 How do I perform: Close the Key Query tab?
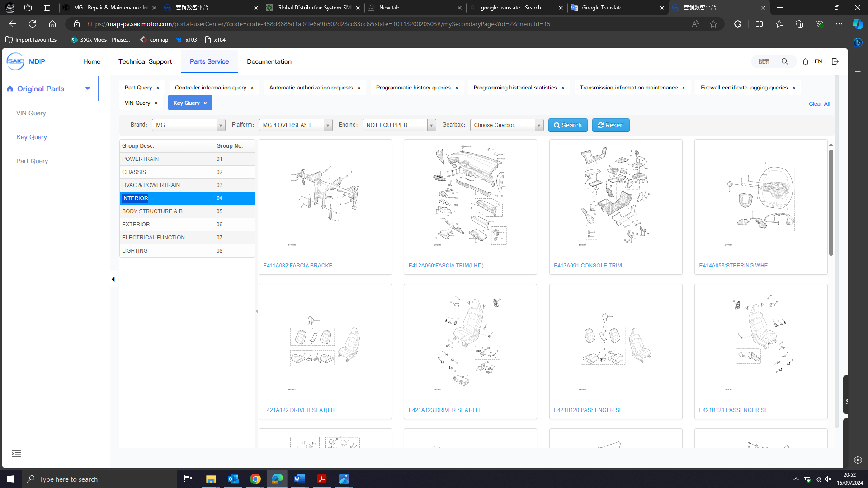coord(205,103)
